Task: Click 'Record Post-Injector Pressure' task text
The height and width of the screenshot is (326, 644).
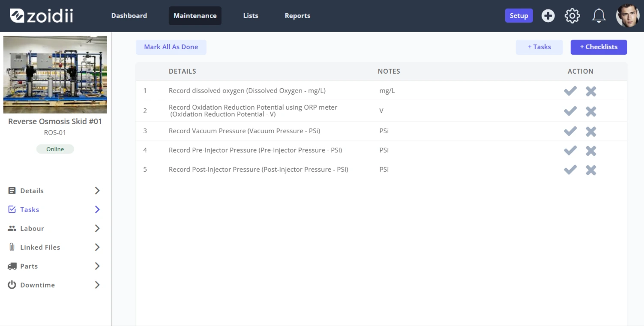Action: [258, 169]
